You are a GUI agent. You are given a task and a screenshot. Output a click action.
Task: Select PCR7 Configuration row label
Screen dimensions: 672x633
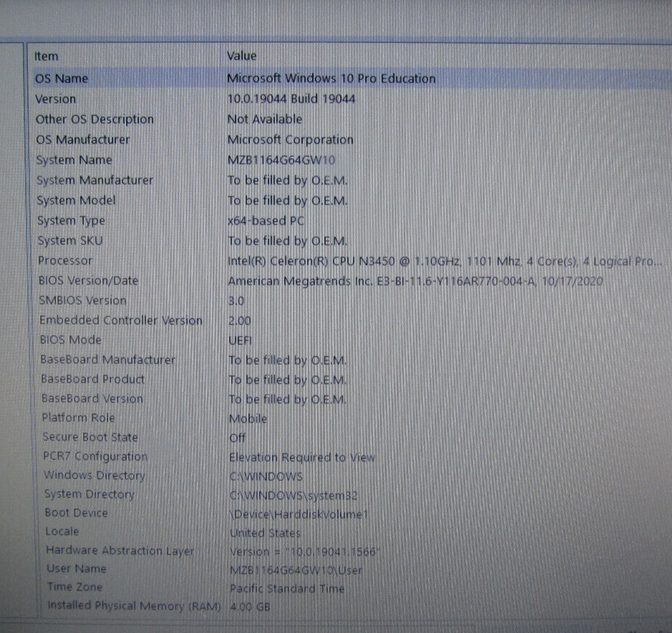click(x=95, y=456)
